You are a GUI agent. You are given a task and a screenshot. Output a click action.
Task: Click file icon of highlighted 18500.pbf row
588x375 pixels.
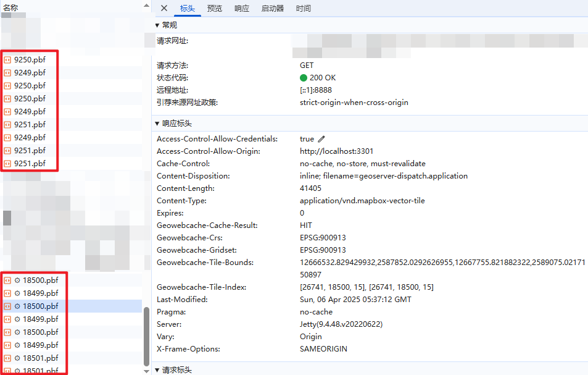click(8, 306)
